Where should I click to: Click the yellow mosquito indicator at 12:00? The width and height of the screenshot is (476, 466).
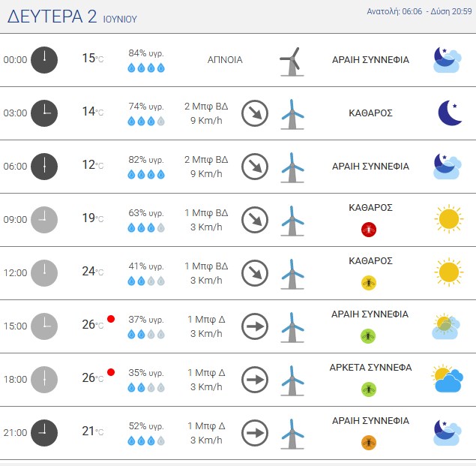(369, 283)
